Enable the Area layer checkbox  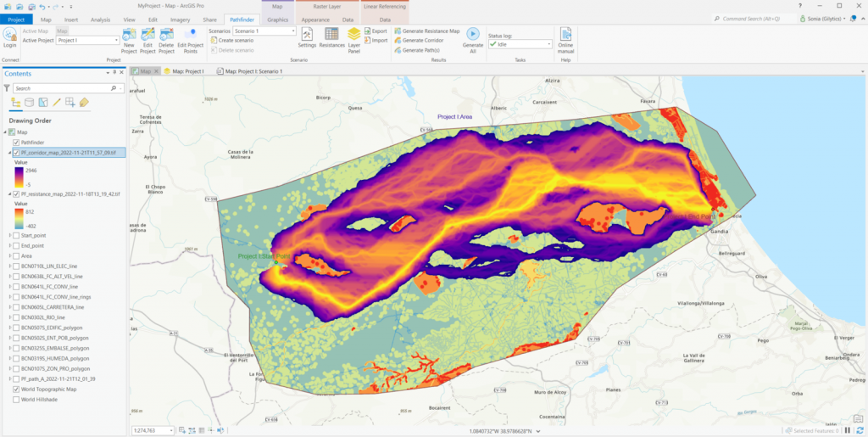[x=15, y=256]
